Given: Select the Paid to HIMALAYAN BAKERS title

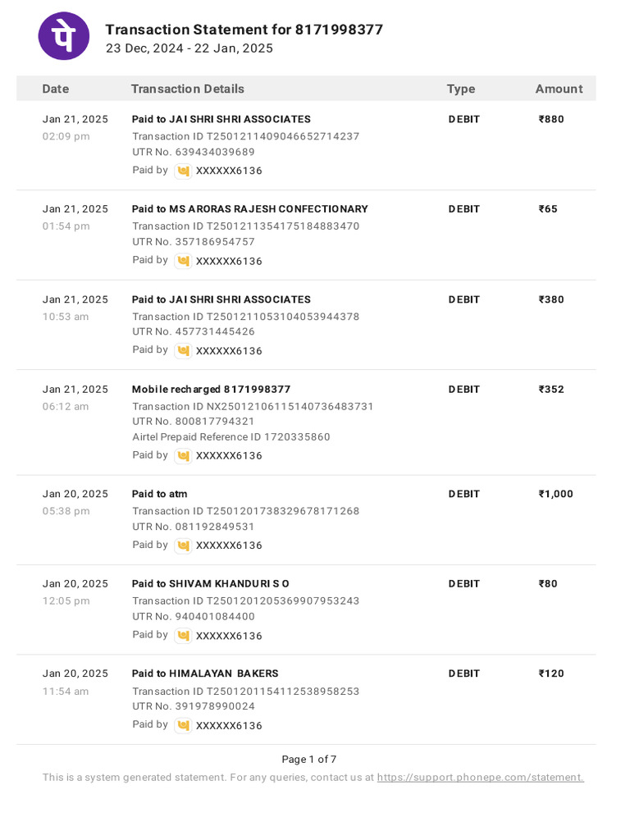Looking at the screenshot, I should (205, 673).
